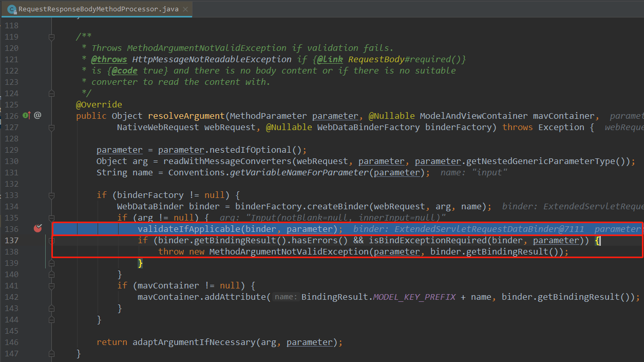Collapse the resolveArgument method via fold marker on line 127

51,127
